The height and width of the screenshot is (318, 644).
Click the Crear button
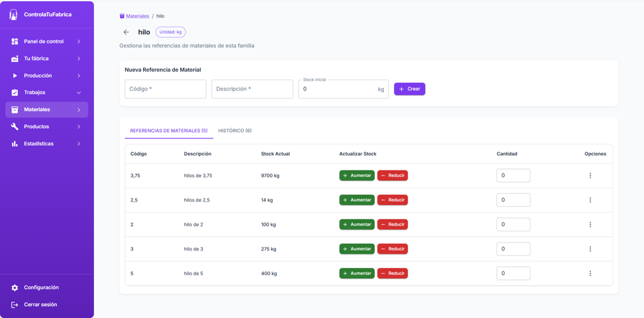[x=410, y=88]
